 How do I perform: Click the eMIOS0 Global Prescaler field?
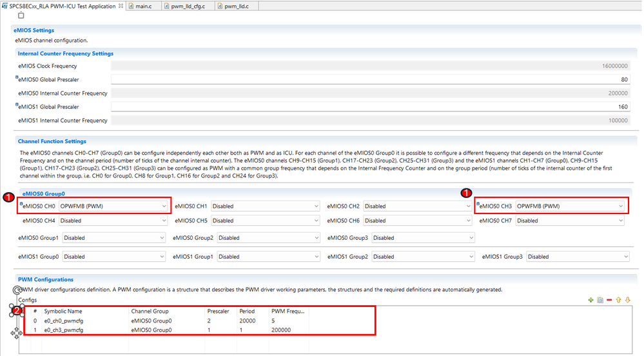[371, 79]
